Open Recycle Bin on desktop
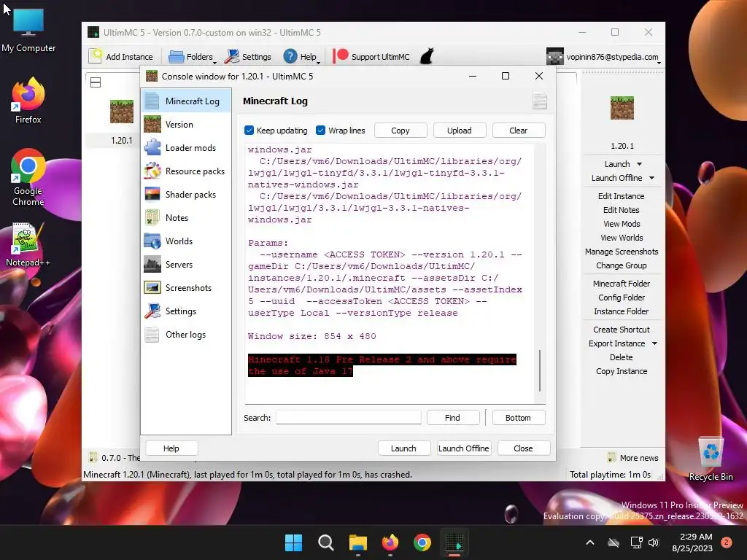The width and height of the screenshot is (747, 560). [711, 459]
